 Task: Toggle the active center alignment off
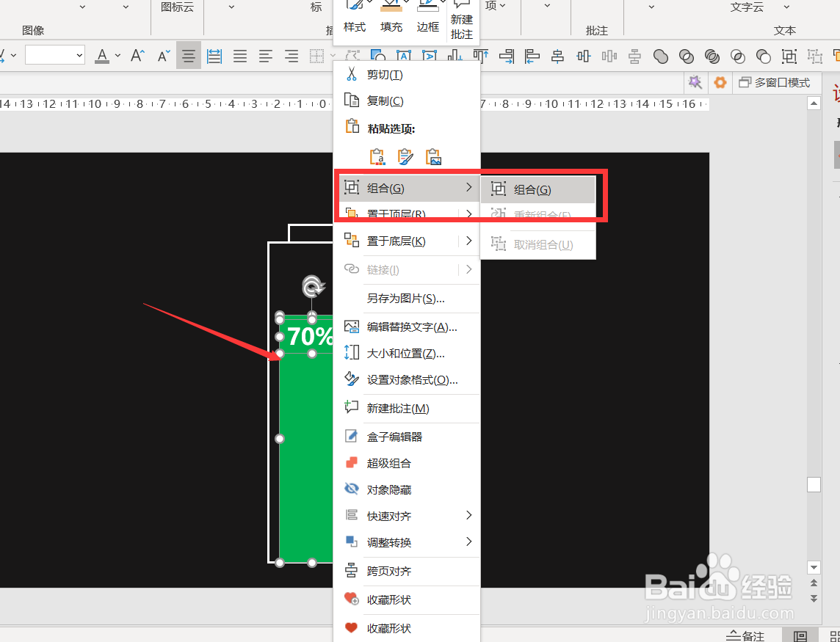188,55
